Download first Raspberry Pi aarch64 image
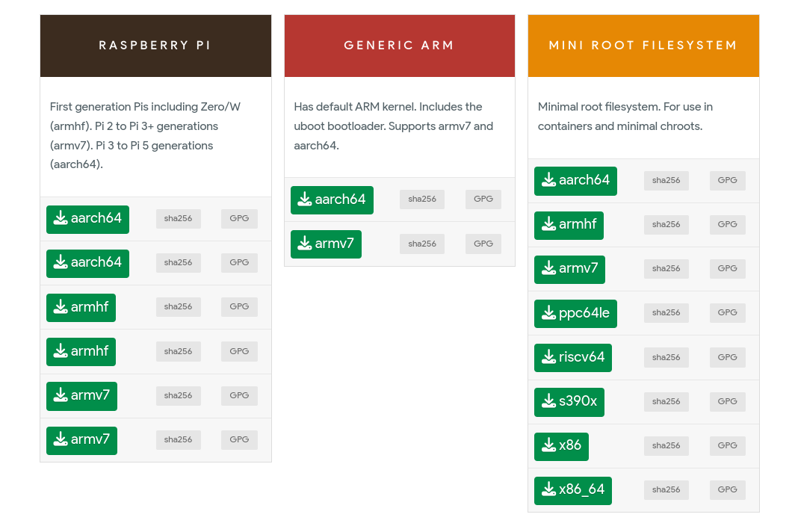Image resolution: width=798 pixels, height=532 pixels. click(x=87, y=220)
